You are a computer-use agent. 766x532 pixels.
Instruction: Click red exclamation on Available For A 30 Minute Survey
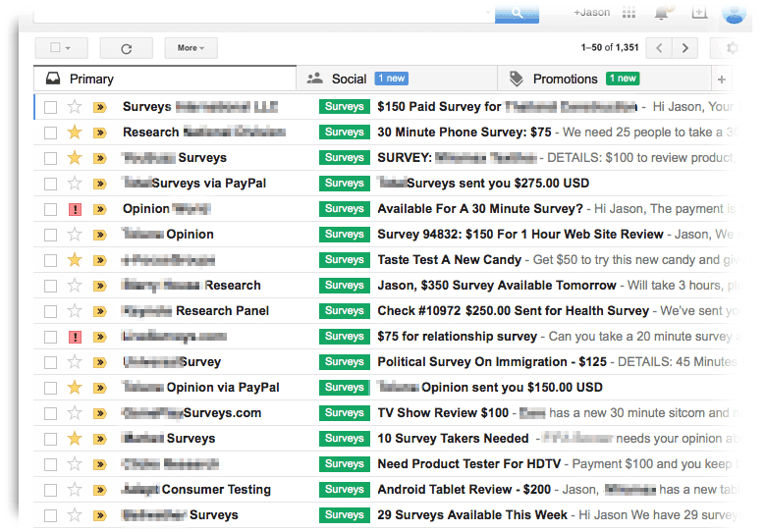coord(75,209)
